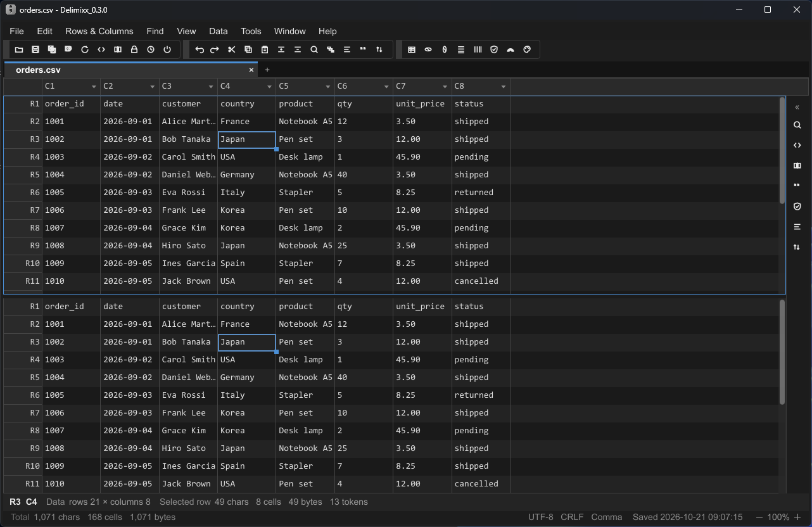The height and width of the screenshot is (527, 812).
Task: Collapse the right sidebar with double chevron
Action: pos(797,107)
